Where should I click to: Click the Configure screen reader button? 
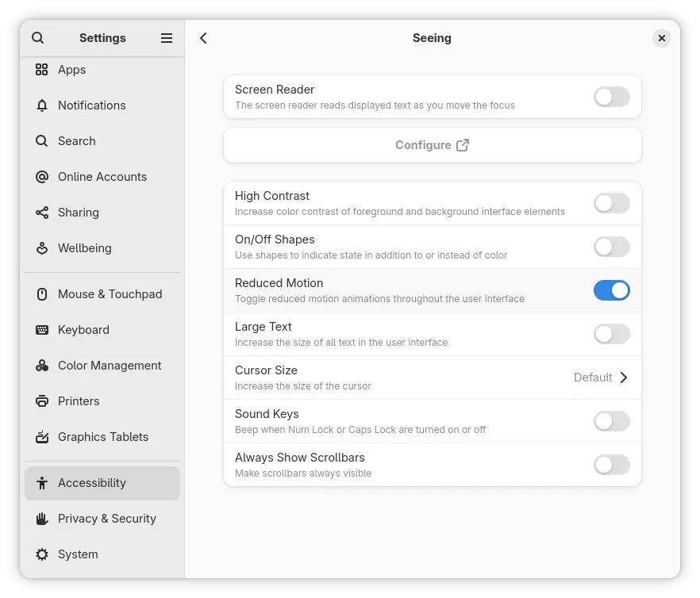432,145
